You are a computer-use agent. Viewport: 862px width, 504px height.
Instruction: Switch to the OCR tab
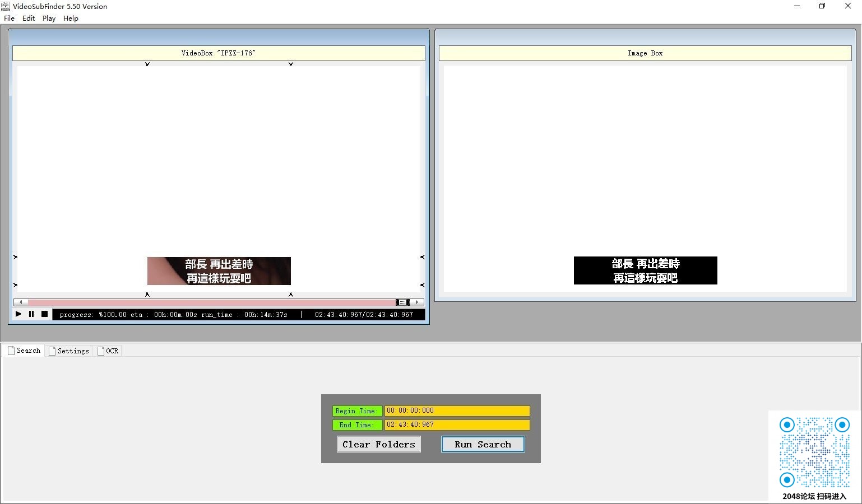click(108, 351)
